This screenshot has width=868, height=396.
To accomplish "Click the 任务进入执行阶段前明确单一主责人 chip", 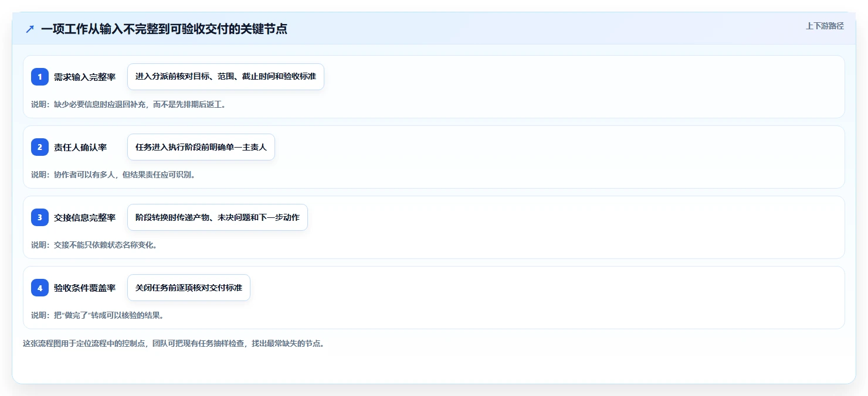I will (201, 147).
